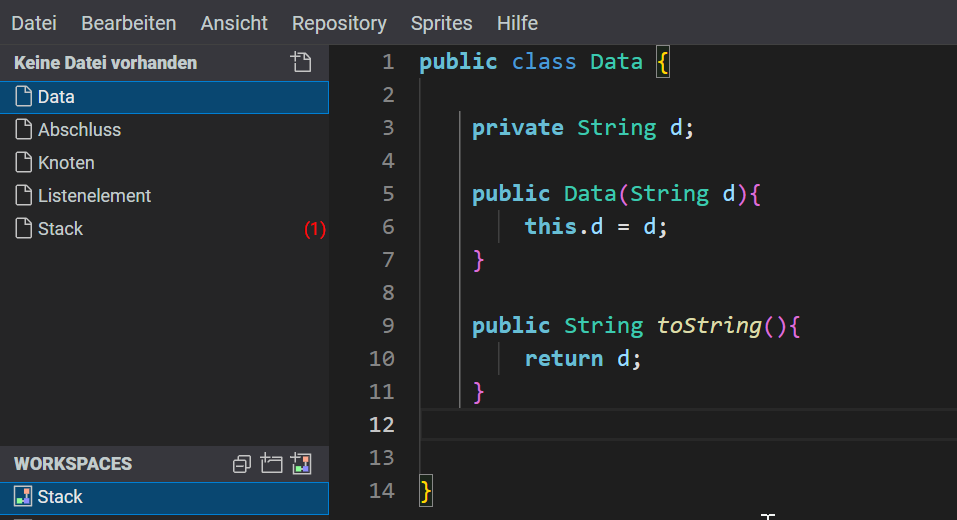957x520 pixels.
Task: Click the file icon beside Abschluss
Action: 24,130
